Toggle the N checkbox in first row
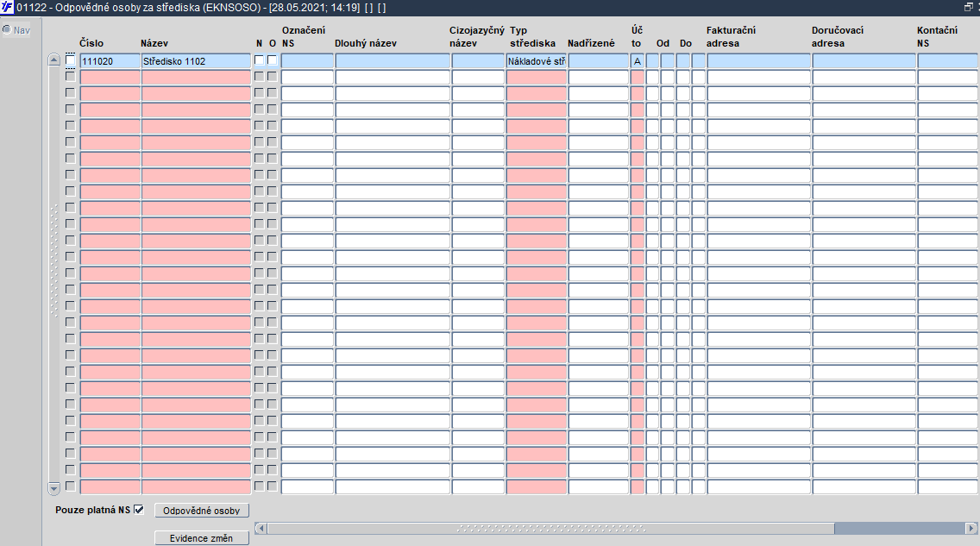Viewport: 980px width, 546px height. (x=260, y=60)
